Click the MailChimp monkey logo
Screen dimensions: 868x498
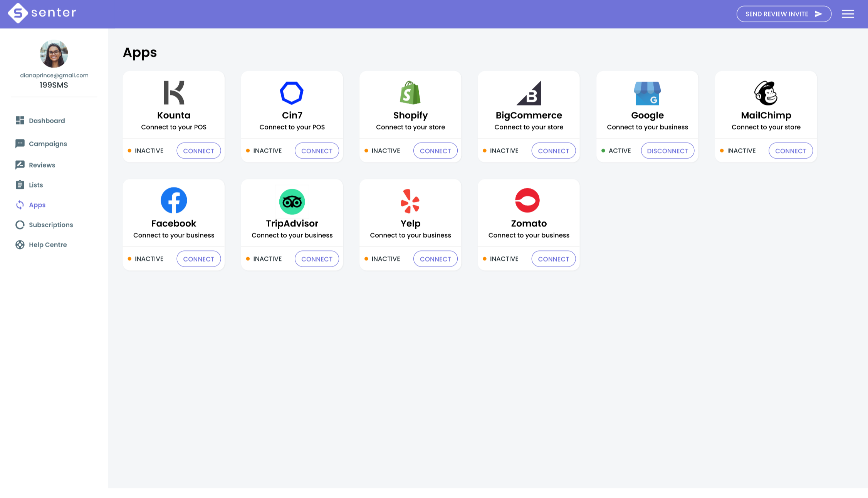766,93
